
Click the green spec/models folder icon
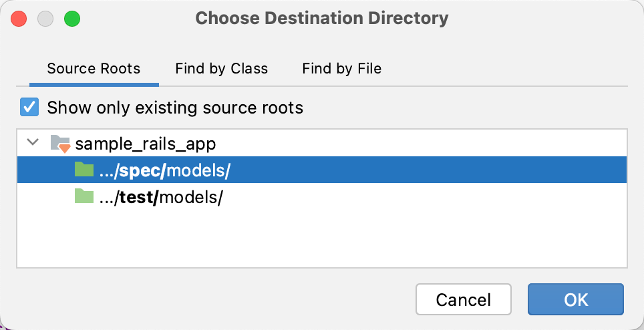84,170
